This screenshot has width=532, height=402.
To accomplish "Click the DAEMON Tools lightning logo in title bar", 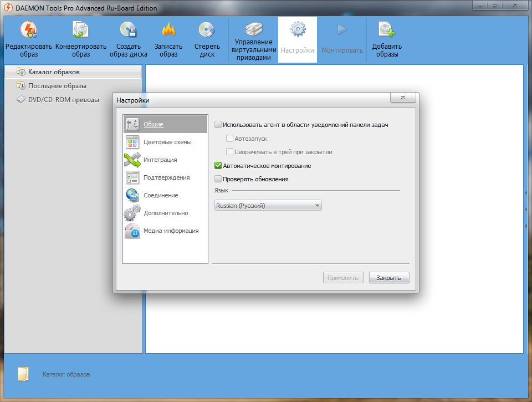I will pyautogui.click(x=8, y=8).
